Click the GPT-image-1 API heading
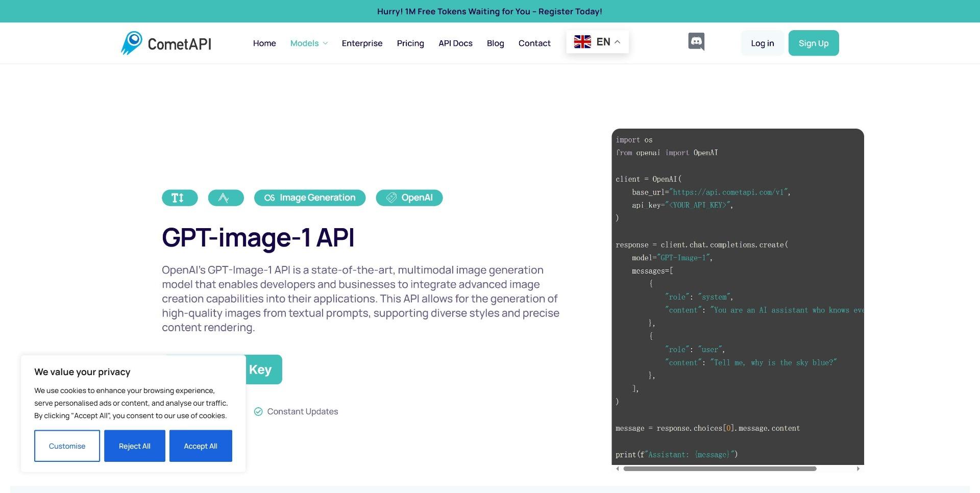This screenshot has width=980, height=493. click(258, 237)
